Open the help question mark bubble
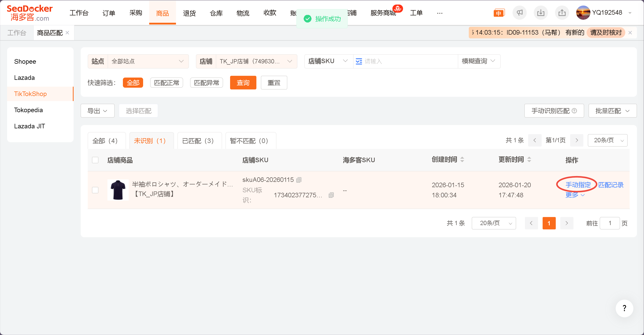This screenshot has height=335, width=644. (x=624, y=308)
